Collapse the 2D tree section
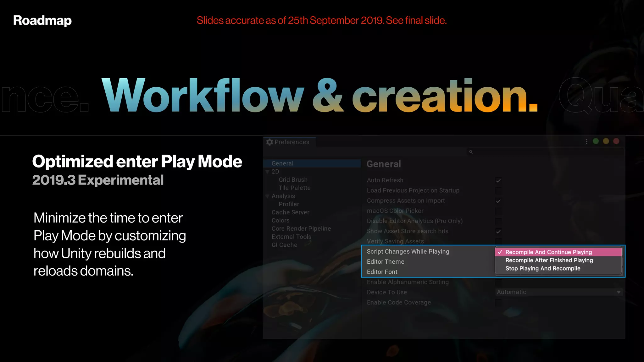 pos(267,172)
